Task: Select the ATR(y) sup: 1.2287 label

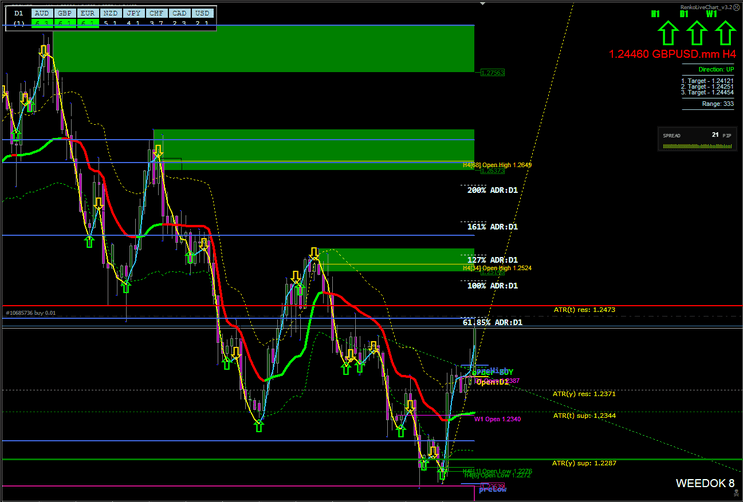Action: pyautogui.click(x=582, y=463)
